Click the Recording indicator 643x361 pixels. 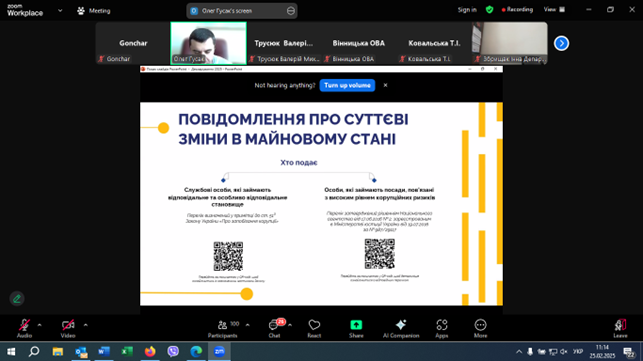tap(517, 9)
